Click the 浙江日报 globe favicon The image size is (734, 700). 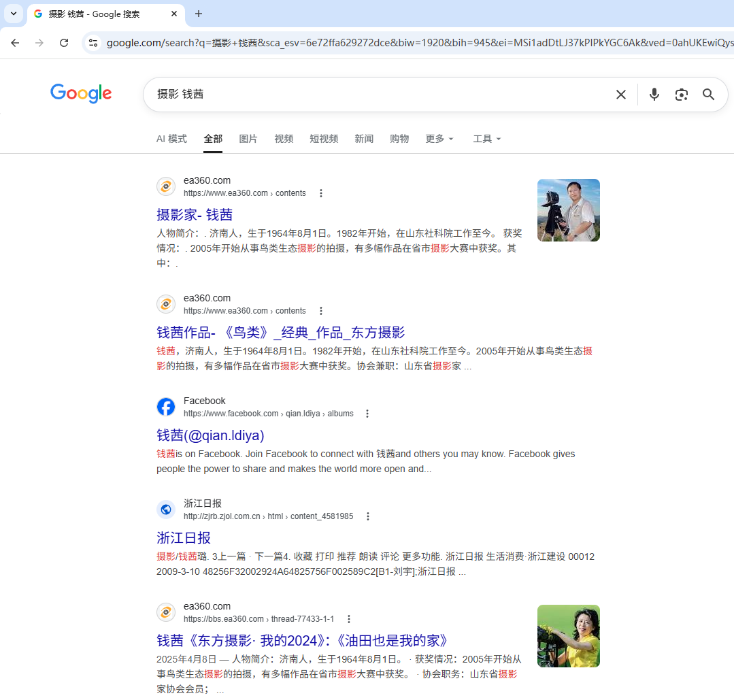coord(166,509)
